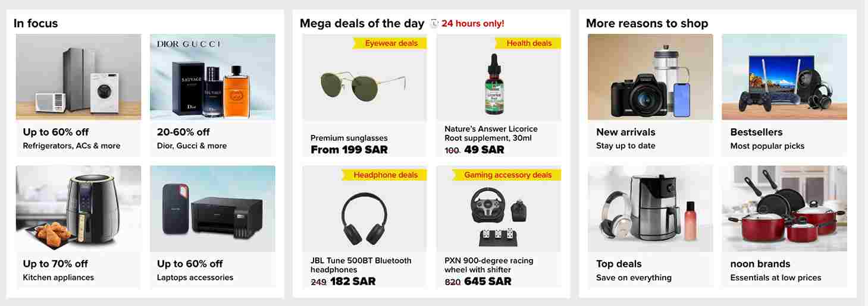This screenshot has height=306, width=868.
Task: Select the noon brands cookware image
Action: tap(784, 209)
